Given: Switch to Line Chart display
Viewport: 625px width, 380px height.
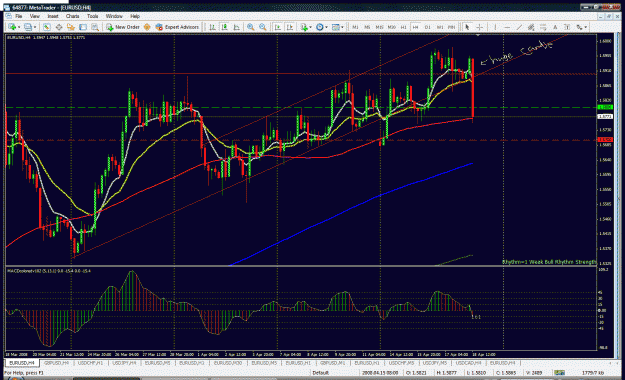Looking at the screenshot, I should 237,27.
